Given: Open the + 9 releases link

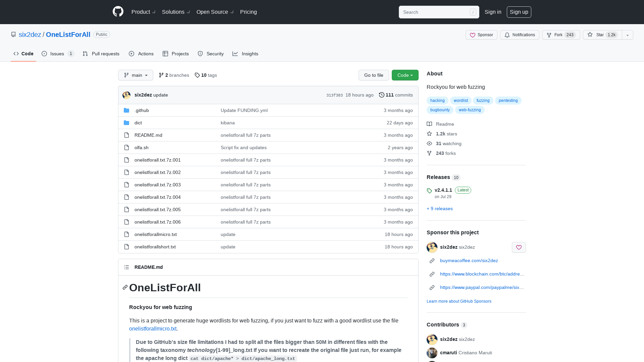Looking at the screenshot, I should tap(439, 208).
